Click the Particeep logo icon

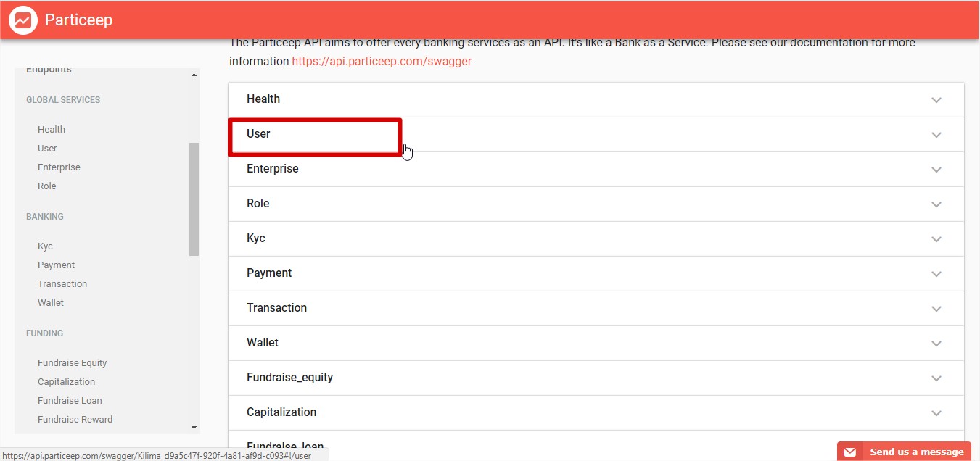point(23,20)
